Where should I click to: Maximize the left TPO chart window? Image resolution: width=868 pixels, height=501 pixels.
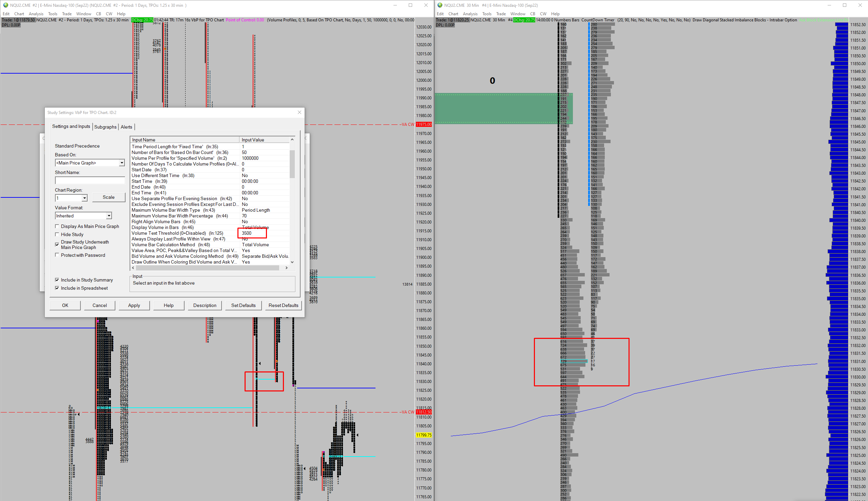410,5
